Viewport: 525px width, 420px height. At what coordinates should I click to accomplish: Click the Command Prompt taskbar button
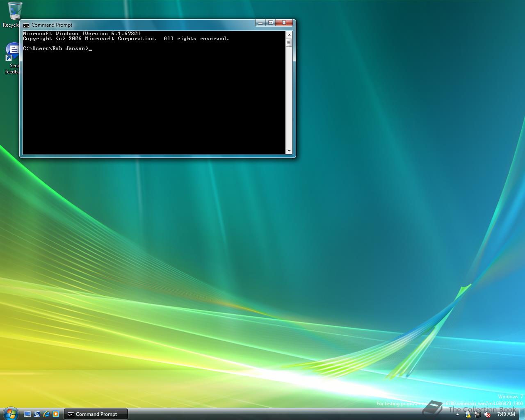pyautogui.click(x=96, y=414)
